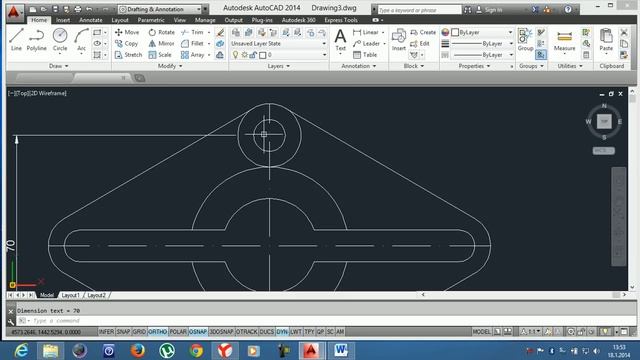This screenshot has height=360, width=640.
Task: Activate the Fillet command
Action: 192,43
